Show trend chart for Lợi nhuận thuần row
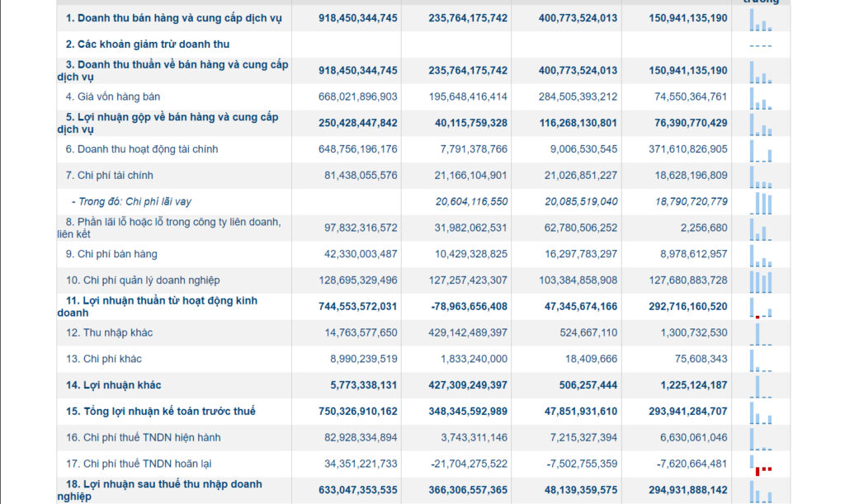This screenshot has width=845, height=504. [x=760, y=308]
